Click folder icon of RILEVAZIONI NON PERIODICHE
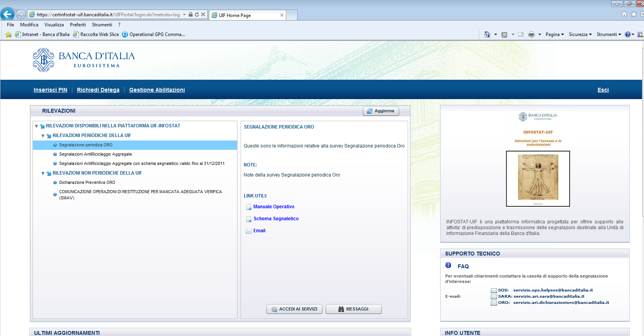 click(49, 173)
